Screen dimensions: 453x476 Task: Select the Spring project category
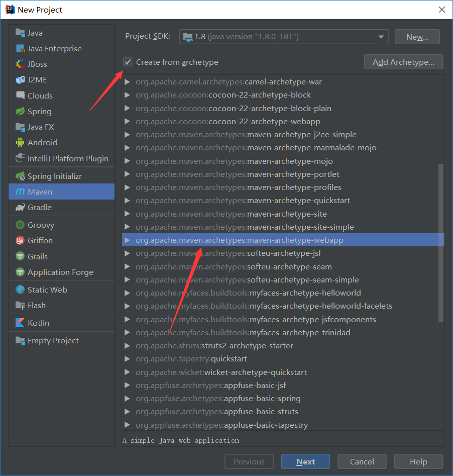(62, 111)
